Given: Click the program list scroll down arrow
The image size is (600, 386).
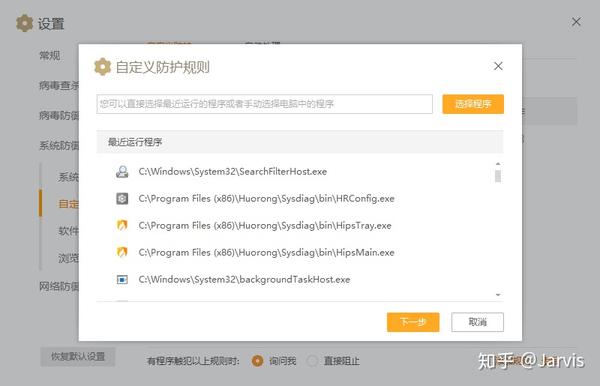Looking at the screenshot, I should click(498, 295).
